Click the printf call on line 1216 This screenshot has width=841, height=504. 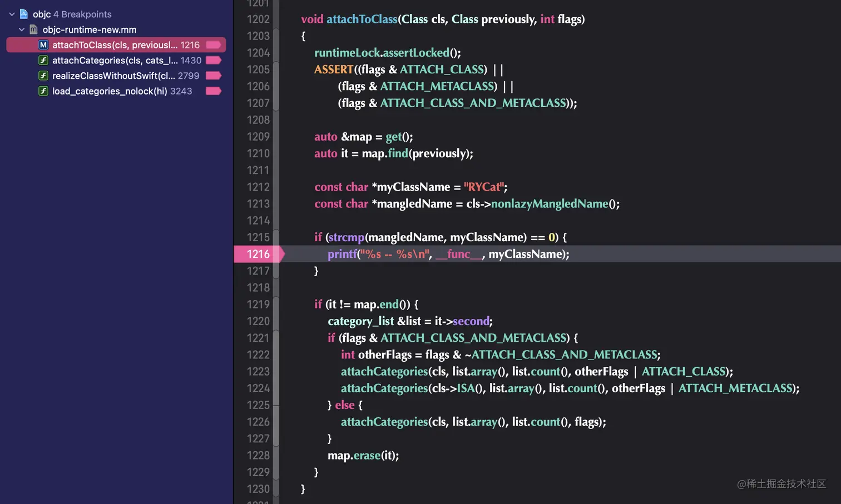tap(342, 254)
